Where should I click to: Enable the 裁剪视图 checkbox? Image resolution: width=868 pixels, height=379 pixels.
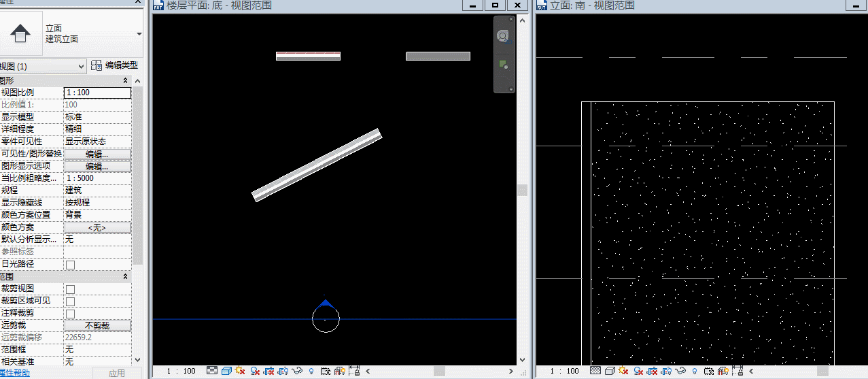click(70, 289)
